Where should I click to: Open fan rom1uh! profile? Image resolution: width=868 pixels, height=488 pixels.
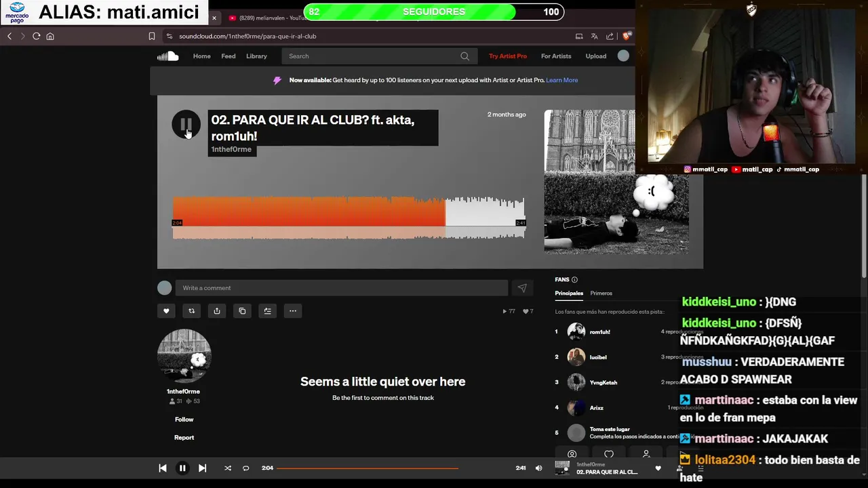(600, 332)
